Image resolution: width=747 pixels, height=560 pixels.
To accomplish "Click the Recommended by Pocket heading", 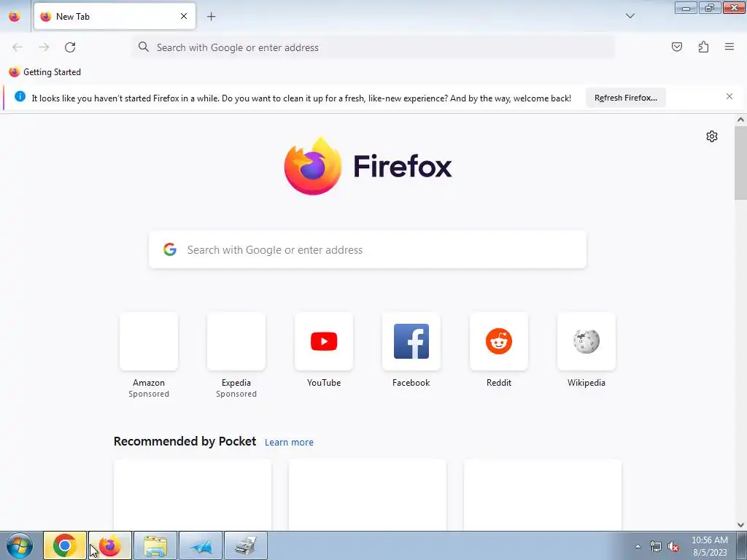I will 185,441.
